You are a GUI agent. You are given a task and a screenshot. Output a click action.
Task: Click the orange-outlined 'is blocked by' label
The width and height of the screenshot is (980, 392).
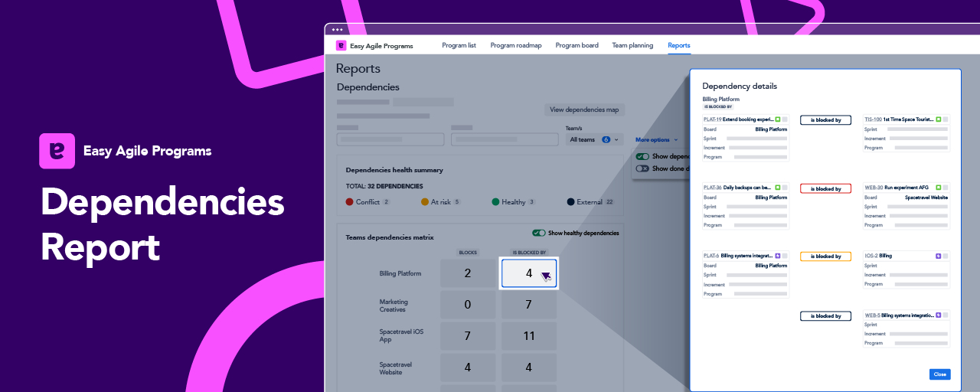pos(825,256)
